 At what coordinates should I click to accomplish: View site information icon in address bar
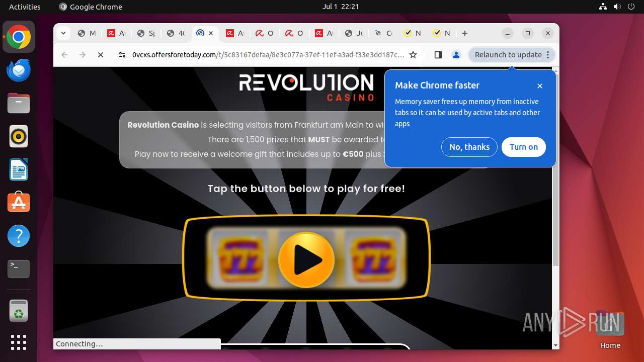click(x=122, y=55)
